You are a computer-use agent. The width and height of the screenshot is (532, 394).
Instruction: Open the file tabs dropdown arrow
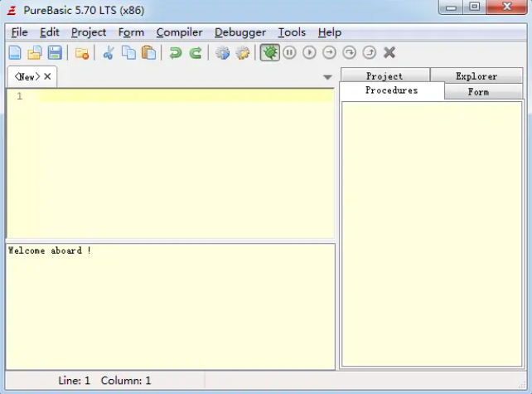click(327, 77)
